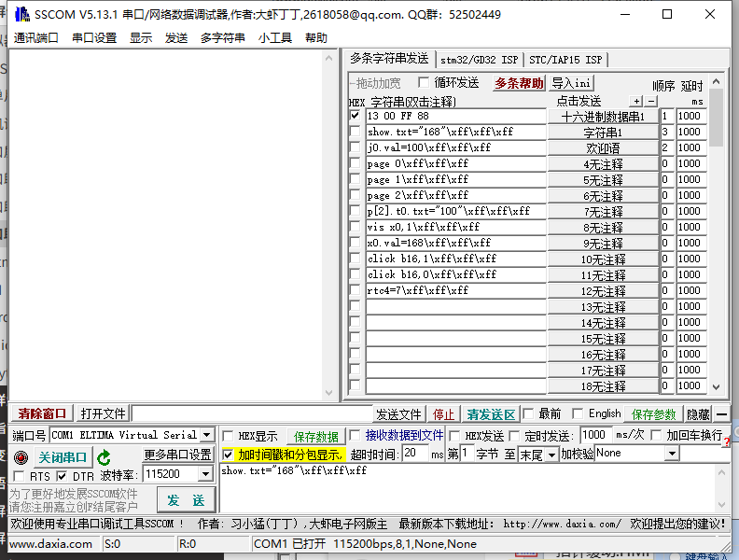Click the multi-string list vertical scrollbar thumb
The image size is (739, 560).
click(x=716, y=118)
